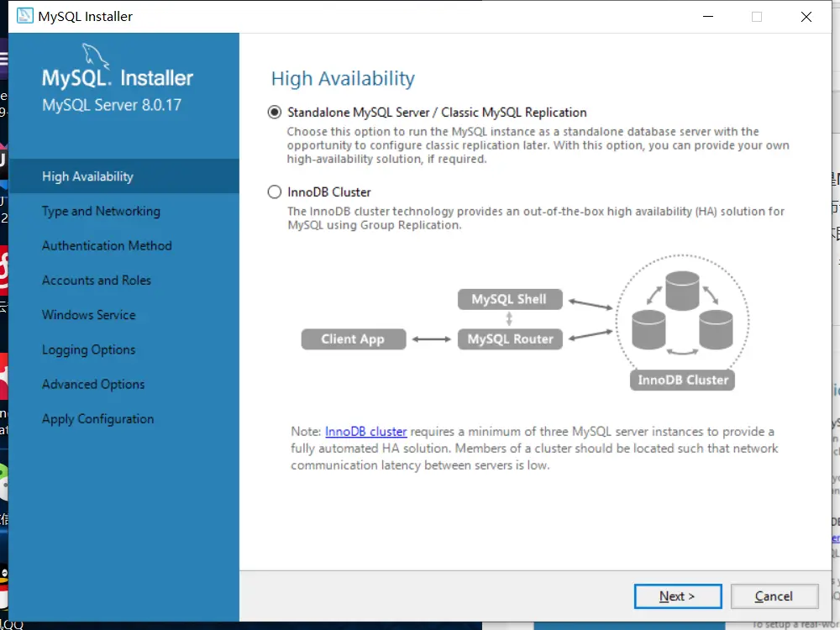Click the High Availability heading text
Screen dimensions: 840x630
(x=343, y=79)
